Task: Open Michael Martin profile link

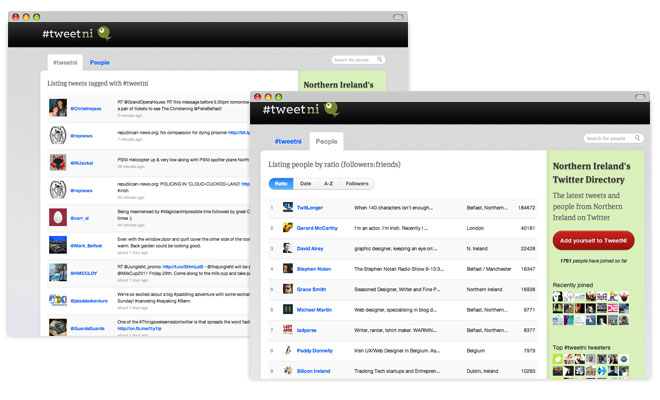Action: pyautogui.click(x=314, y=309)
